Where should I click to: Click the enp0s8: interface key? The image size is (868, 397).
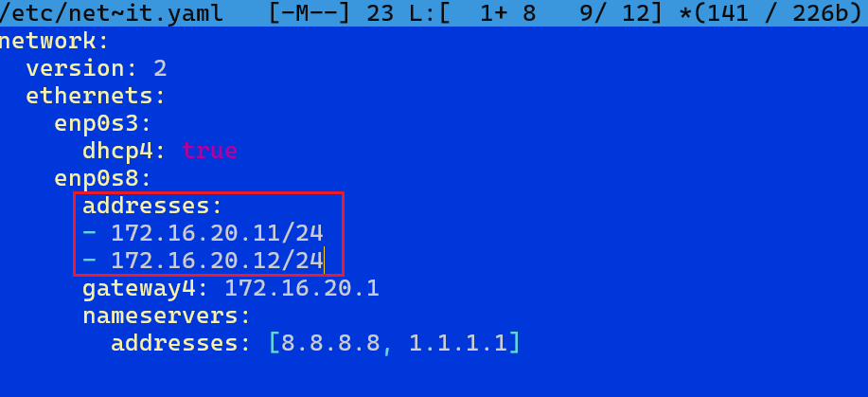pos(103,178)
